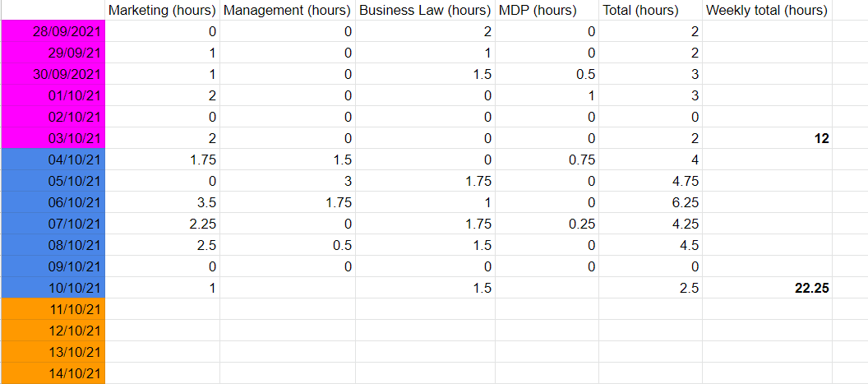Select the Total (hours) header cell
Image resolution: width=868 pixels, height=384 pixels.
click(650, 10)
